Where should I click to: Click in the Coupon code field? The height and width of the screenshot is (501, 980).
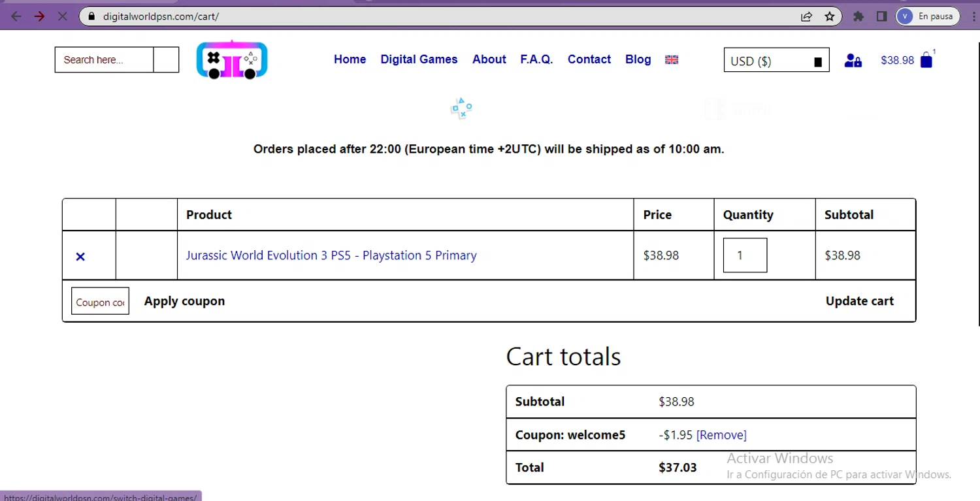click(100, 301)
